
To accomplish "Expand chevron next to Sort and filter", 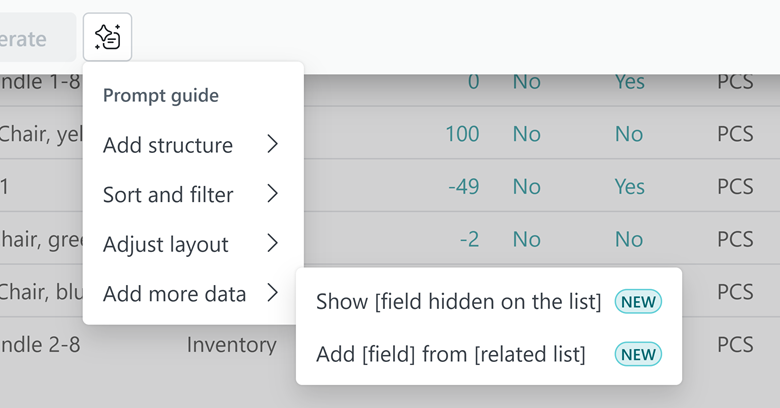I will coord(272,195).
